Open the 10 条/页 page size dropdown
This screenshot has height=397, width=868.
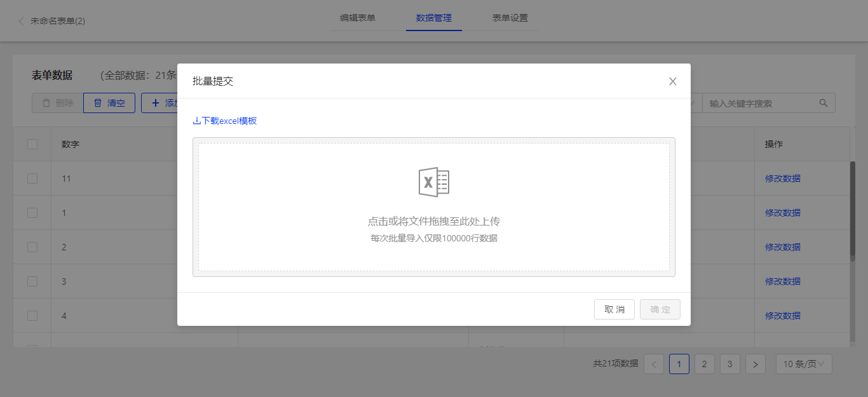(804, 364)
